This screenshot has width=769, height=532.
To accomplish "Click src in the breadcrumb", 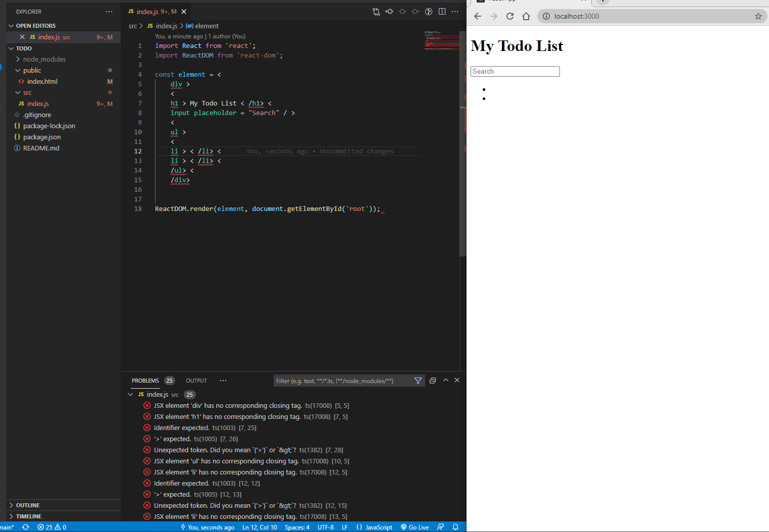I will click(133, 26).
